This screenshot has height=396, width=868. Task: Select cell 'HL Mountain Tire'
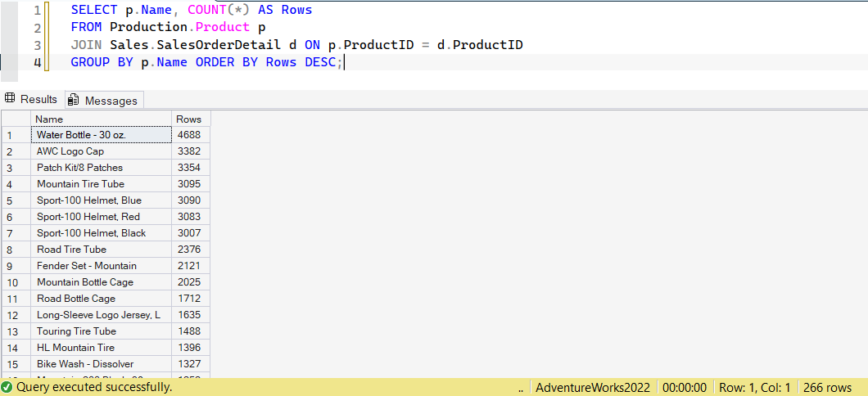click(102, 348)
